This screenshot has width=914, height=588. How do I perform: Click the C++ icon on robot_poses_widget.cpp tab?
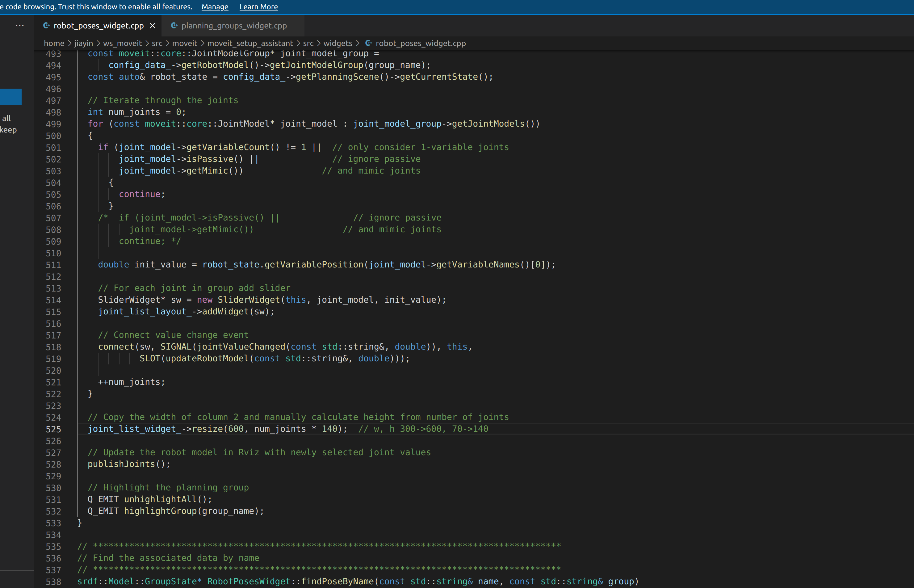(x=47, y=26)
